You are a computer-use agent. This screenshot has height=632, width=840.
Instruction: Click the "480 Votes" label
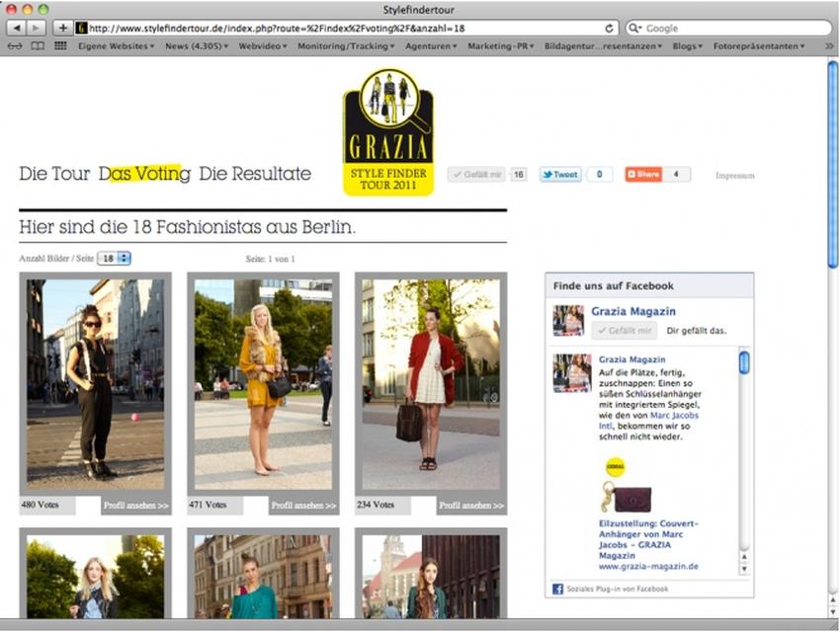pos(41,505)
